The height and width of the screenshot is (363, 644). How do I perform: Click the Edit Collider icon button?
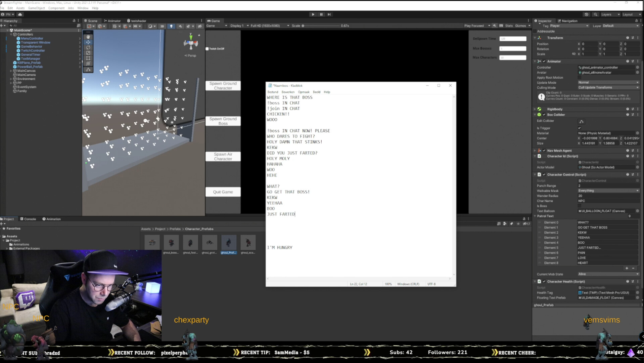tap(582, 121)
